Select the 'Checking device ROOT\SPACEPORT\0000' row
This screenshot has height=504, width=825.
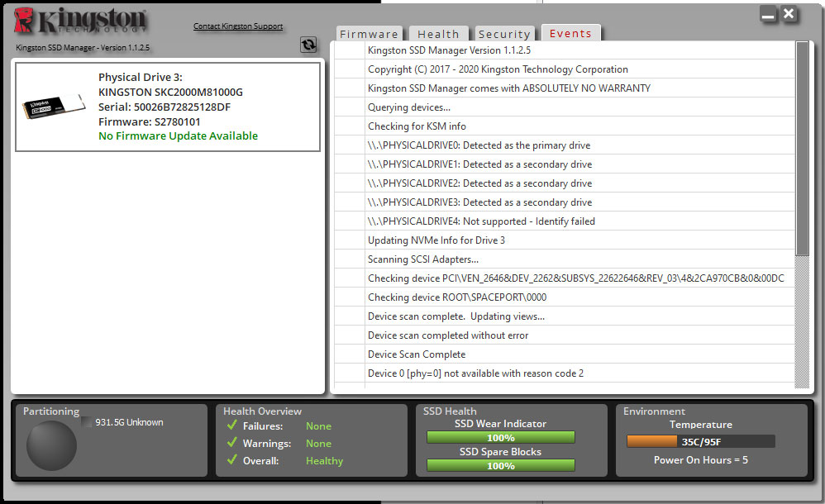[x=565, y=297]
